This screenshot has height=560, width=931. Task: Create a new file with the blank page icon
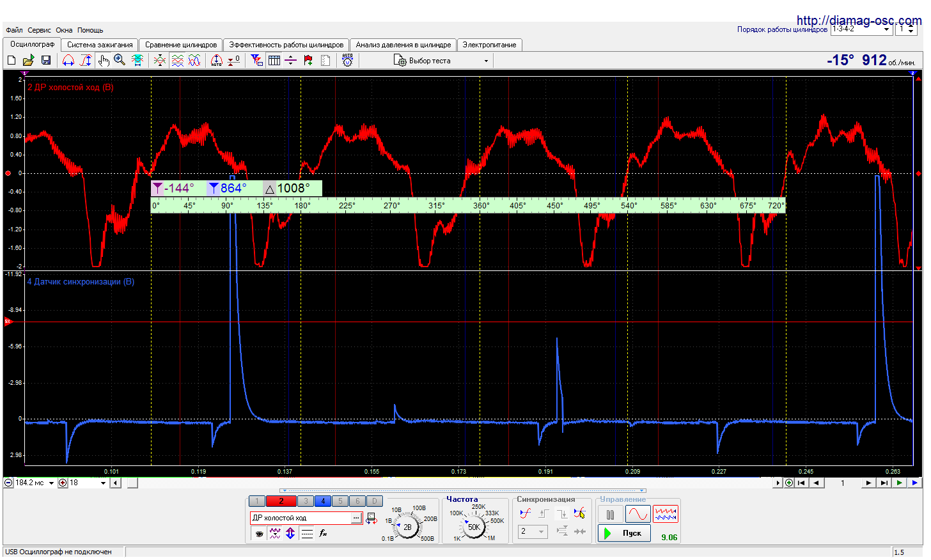click(12, 60)
